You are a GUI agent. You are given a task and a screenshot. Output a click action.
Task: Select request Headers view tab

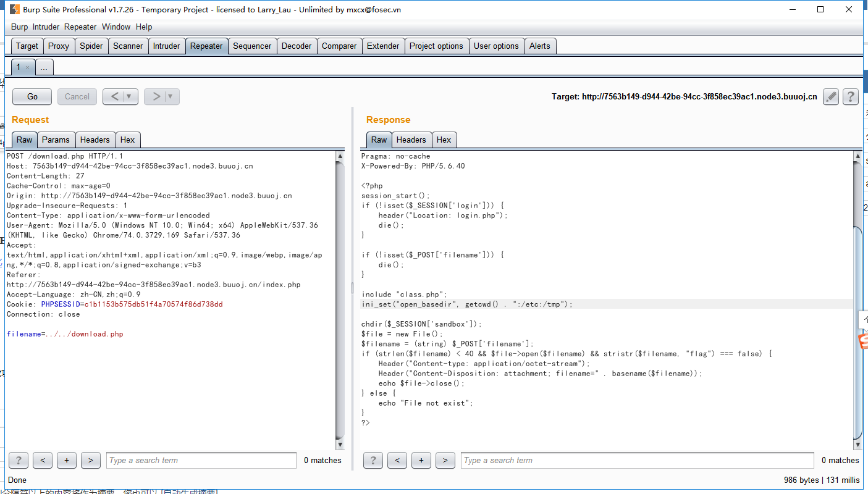click(x=95, y=140)
